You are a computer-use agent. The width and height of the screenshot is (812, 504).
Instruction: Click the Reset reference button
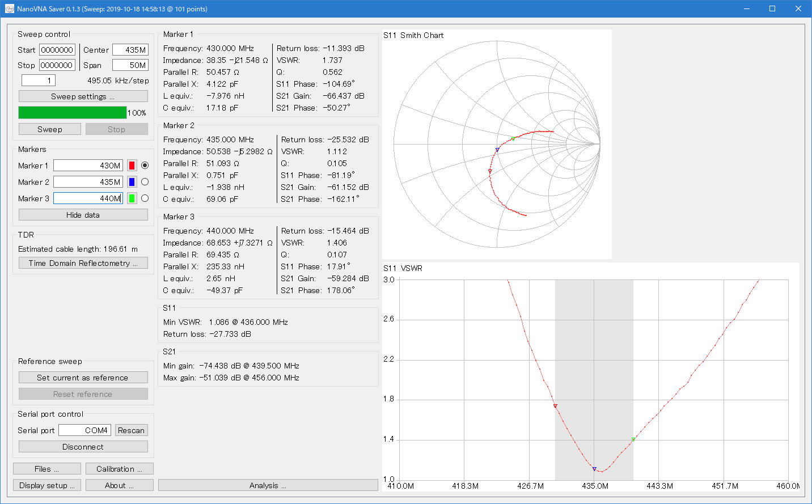click(x=83, y=394)
